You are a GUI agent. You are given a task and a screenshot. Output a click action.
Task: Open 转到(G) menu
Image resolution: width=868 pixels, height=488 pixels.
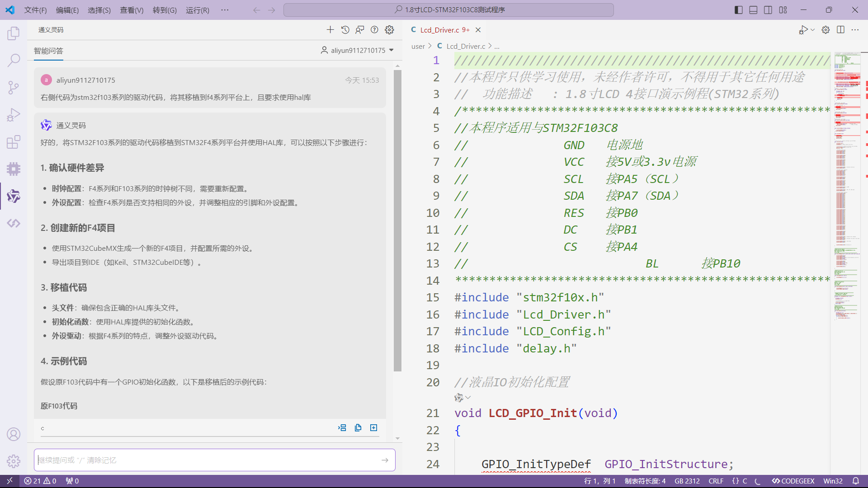click(x=165, y=10)
